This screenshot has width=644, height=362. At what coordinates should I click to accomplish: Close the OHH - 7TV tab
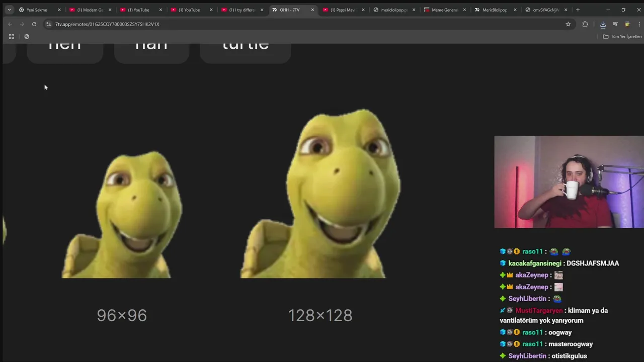coord(312,10)
